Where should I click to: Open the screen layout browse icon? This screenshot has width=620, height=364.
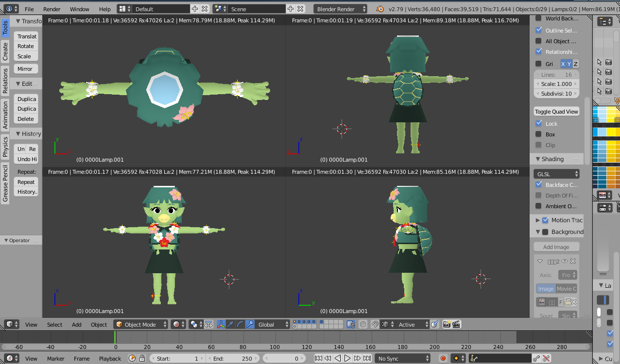(x=124, y=9)
